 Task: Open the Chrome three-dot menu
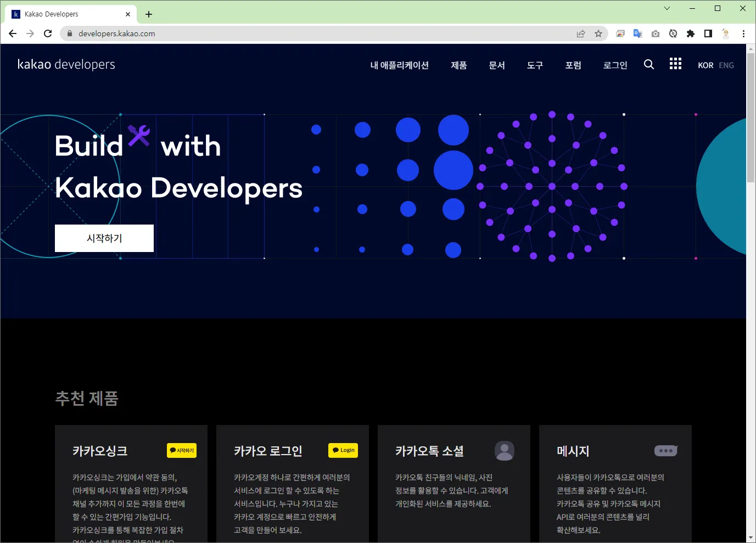click(x=744, y=33)
